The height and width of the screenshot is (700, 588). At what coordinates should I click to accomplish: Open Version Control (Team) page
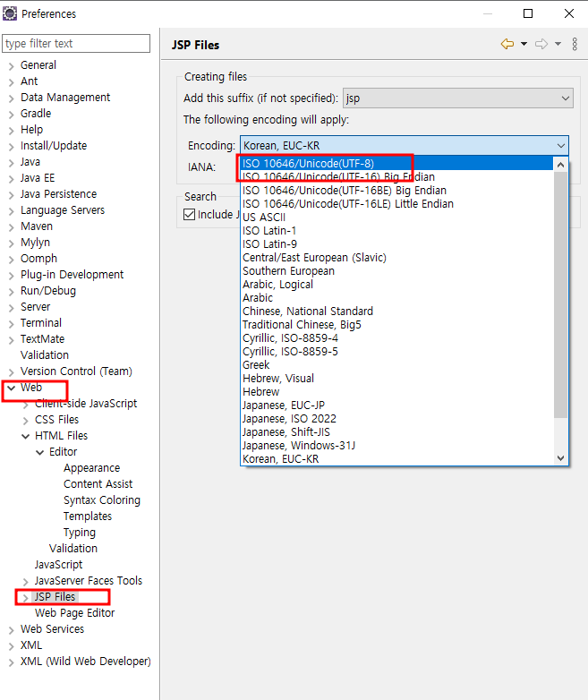point(76,371)
